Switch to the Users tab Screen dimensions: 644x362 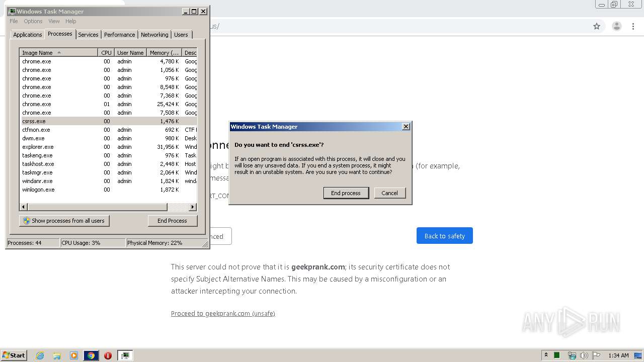coord(181,35)
